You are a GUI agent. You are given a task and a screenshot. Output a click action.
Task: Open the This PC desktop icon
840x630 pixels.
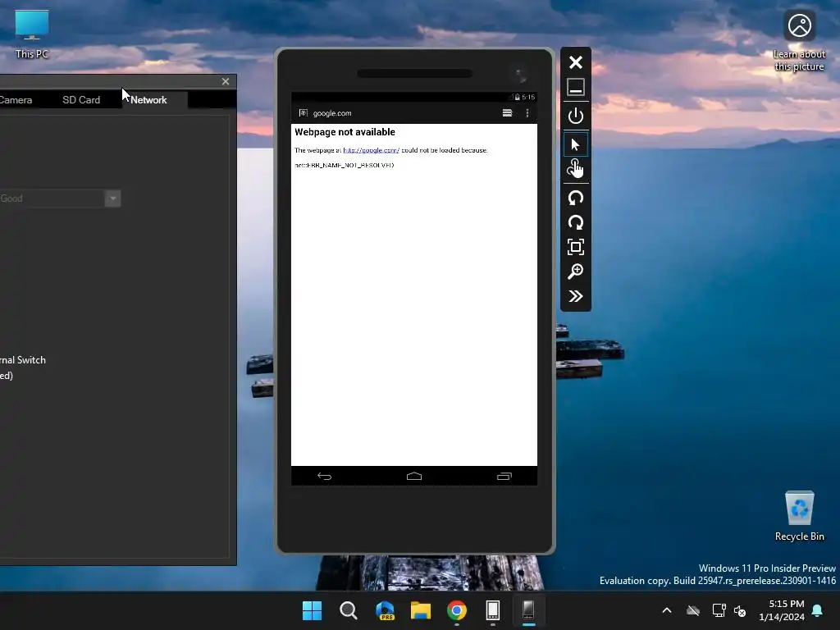tap(32, 34)
